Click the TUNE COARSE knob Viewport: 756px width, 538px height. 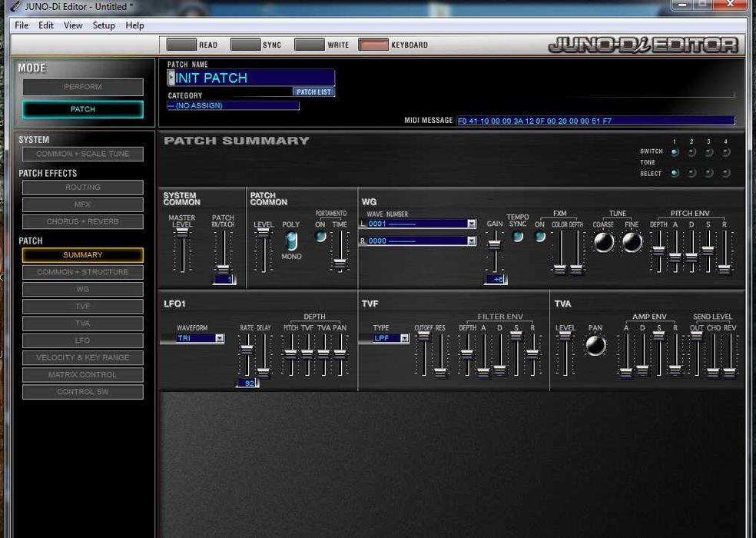click(x=604, y=242)
